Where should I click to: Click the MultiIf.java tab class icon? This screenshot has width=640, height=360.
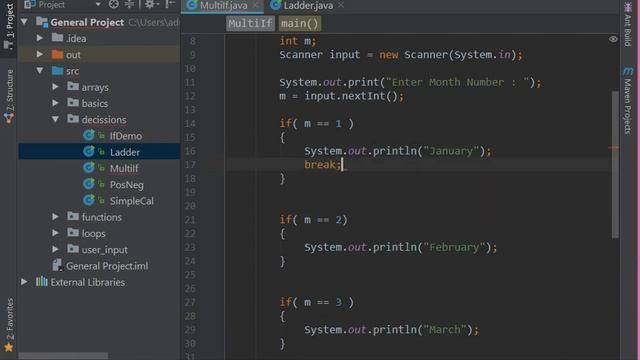pos(192,5)
